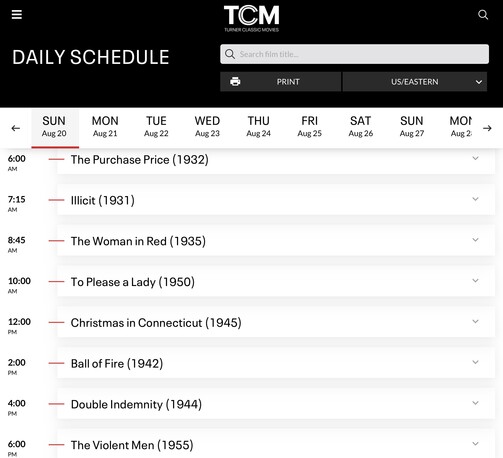503x458 pixels.
Task: Open the hamburger menu
Action: pos(17,15)
